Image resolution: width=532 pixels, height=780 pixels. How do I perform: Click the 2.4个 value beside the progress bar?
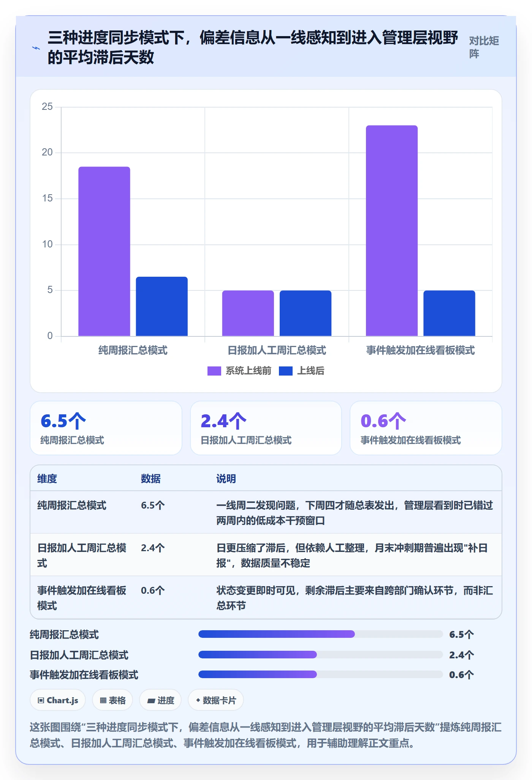461,655
